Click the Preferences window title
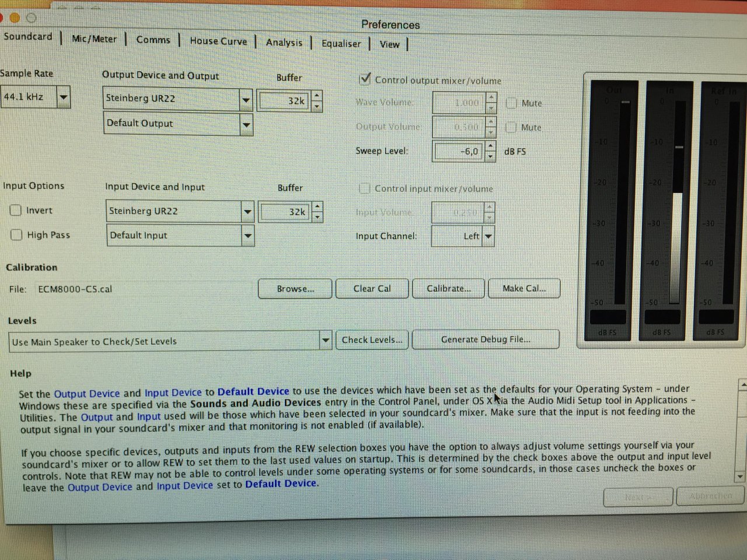The height and width of the screenshot is (560, 747). pyautogui.click(x=390, y=24)
